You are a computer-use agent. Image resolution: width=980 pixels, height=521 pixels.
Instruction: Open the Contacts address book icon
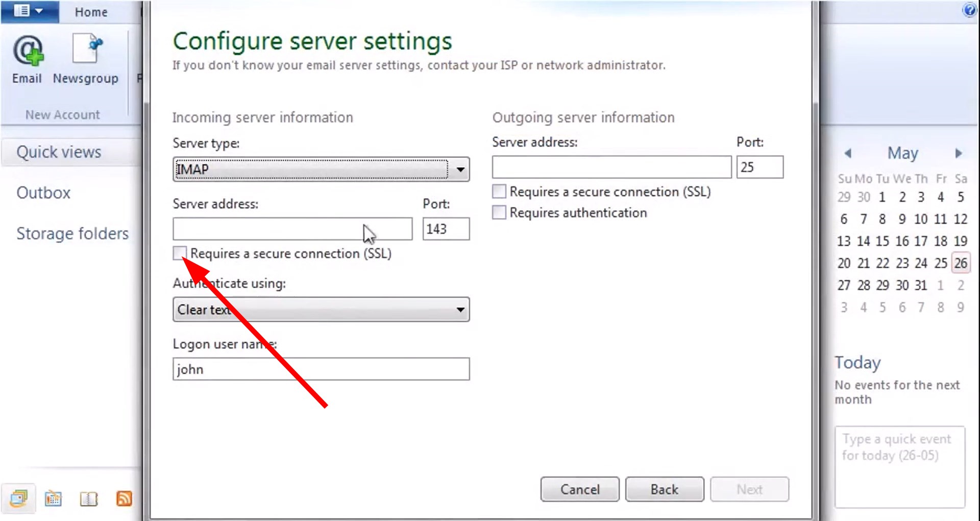point(88,498)
